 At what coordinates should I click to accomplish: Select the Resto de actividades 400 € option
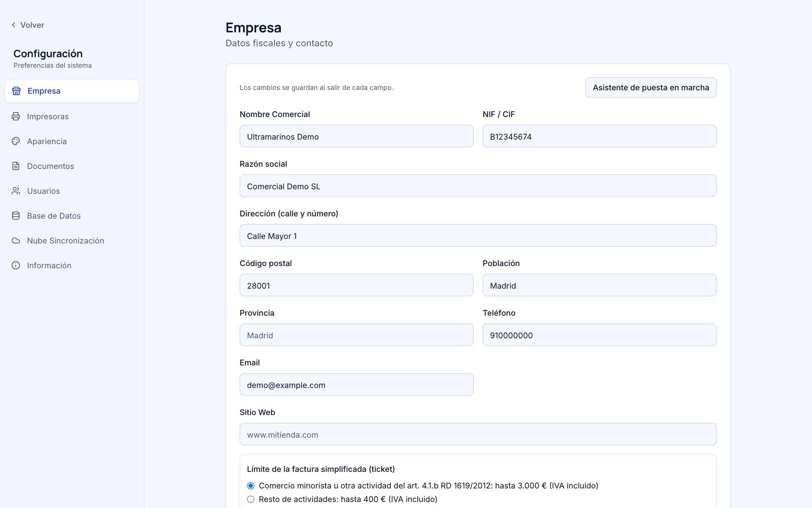pyautogui.click(x=251, y=499)
